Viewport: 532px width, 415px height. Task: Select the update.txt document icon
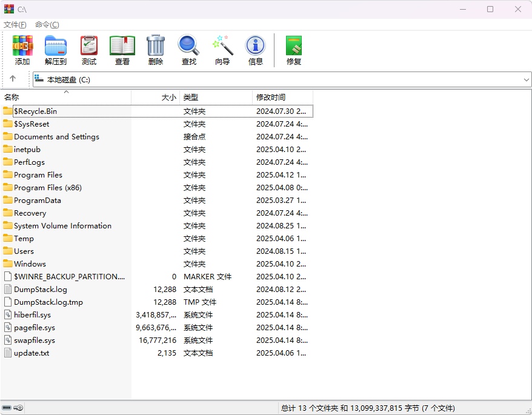(8, 353)
